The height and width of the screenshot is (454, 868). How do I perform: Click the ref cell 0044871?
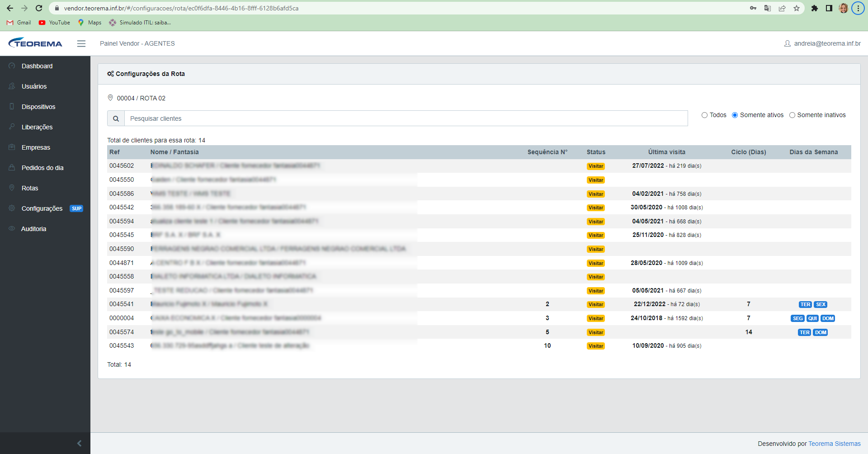(x=122, y=263)
